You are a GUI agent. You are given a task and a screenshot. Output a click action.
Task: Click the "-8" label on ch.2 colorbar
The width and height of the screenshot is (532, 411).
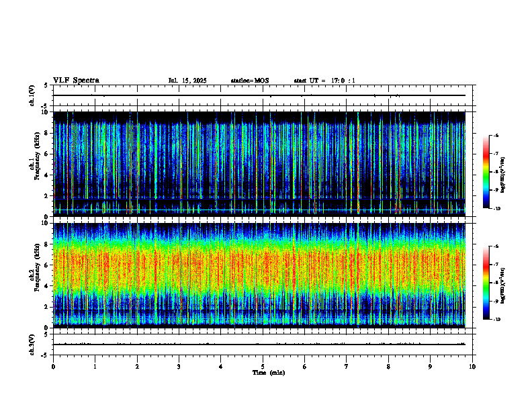click(496, 283)
